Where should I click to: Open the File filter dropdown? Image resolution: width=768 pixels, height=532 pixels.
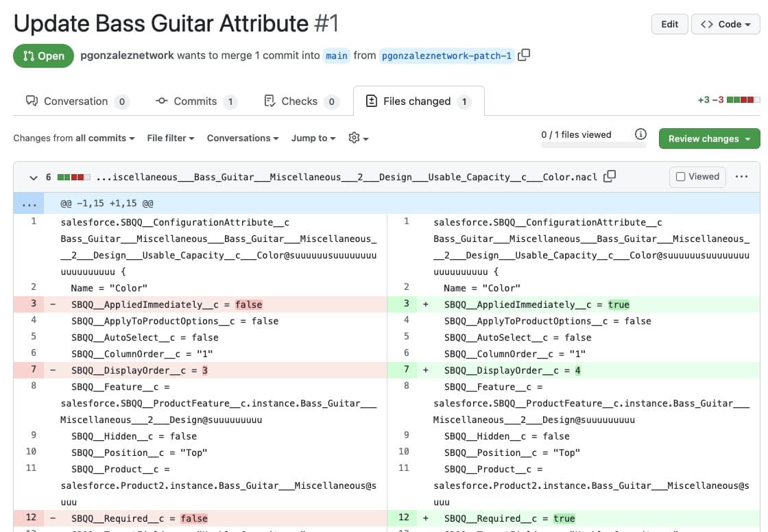coord(170,138)
